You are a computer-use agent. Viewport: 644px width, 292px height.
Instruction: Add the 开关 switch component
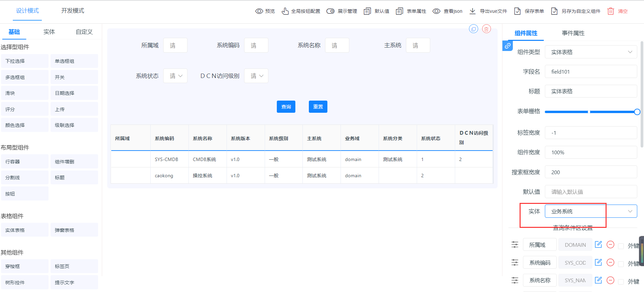tap(74, 77)
